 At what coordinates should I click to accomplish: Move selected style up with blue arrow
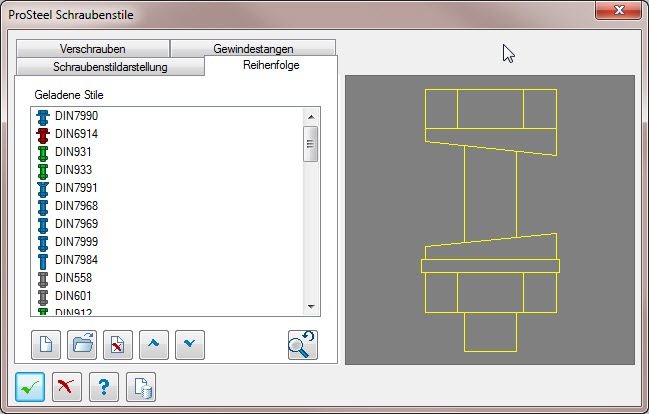coord(154,345)
